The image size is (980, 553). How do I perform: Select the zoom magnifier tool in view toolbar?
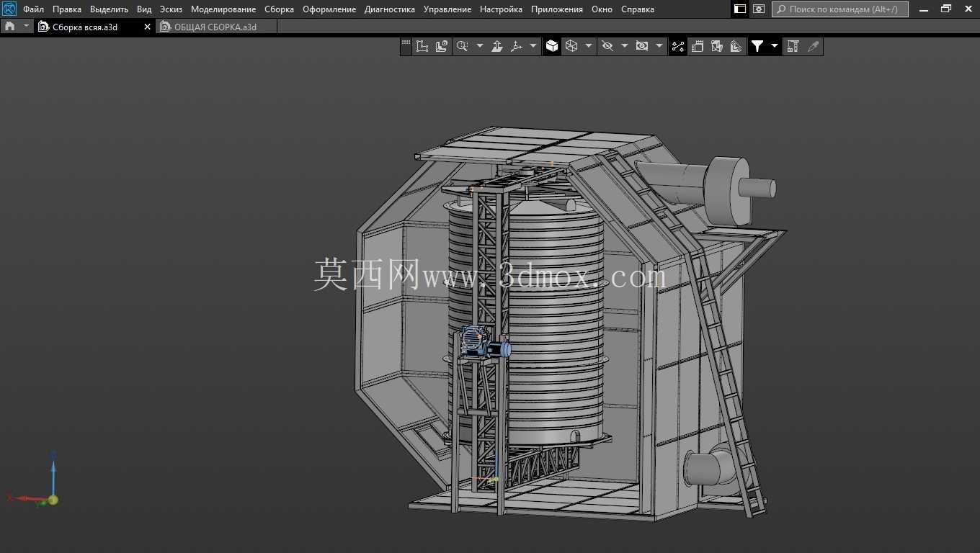point(462,46)
